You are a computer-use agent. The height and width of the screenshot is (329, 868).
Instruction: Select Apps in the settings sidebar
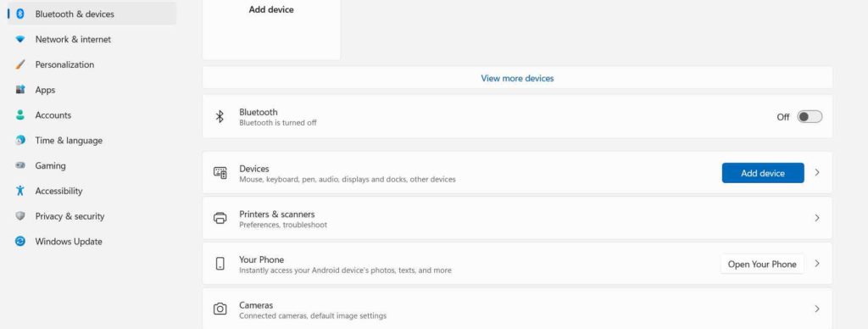92,90
